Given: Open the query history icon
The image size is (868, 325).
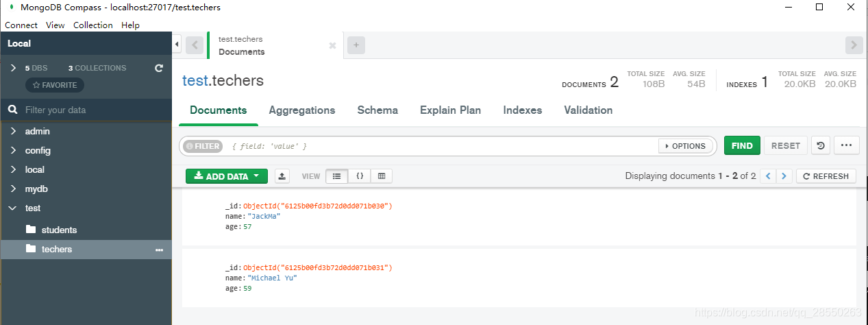Looking at the screenshot, I should 821,145.
